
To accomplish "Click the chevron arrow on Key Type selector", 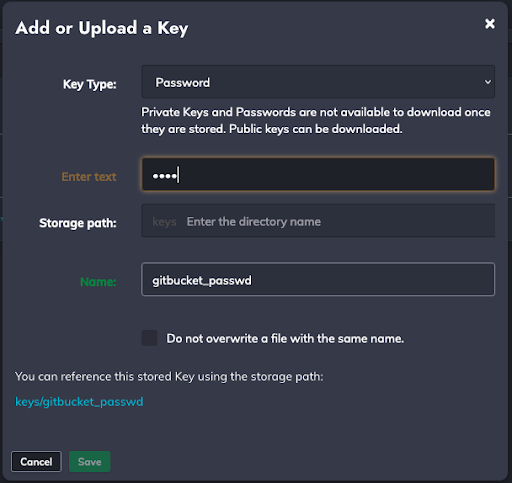I will pos(488,82).
